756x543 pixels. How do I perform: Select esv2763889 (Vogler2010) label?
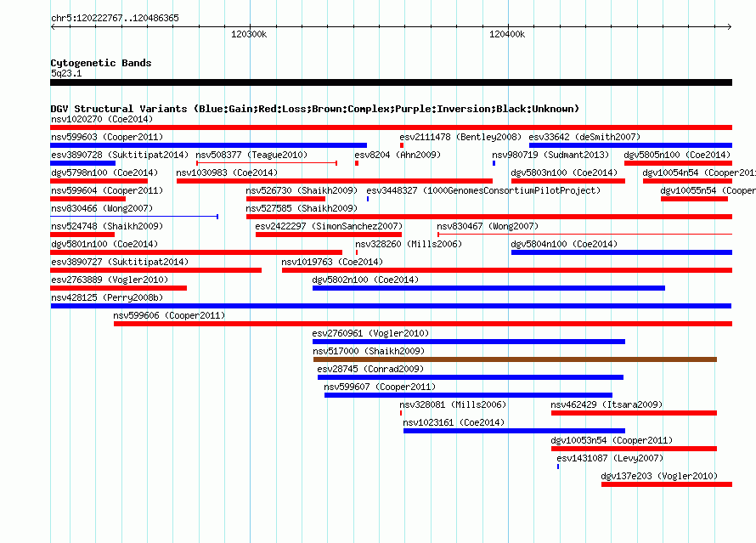110,280
